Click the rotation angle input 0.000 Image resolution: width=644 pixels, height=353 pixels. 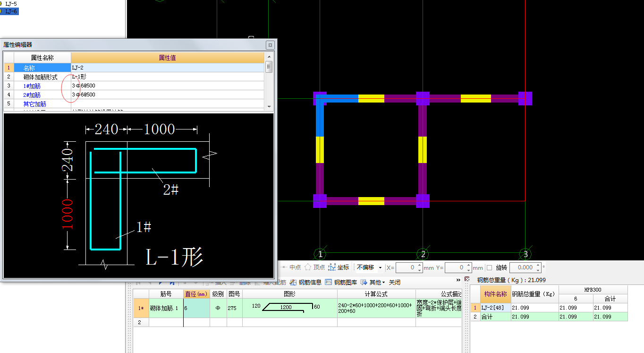[522, 267]
